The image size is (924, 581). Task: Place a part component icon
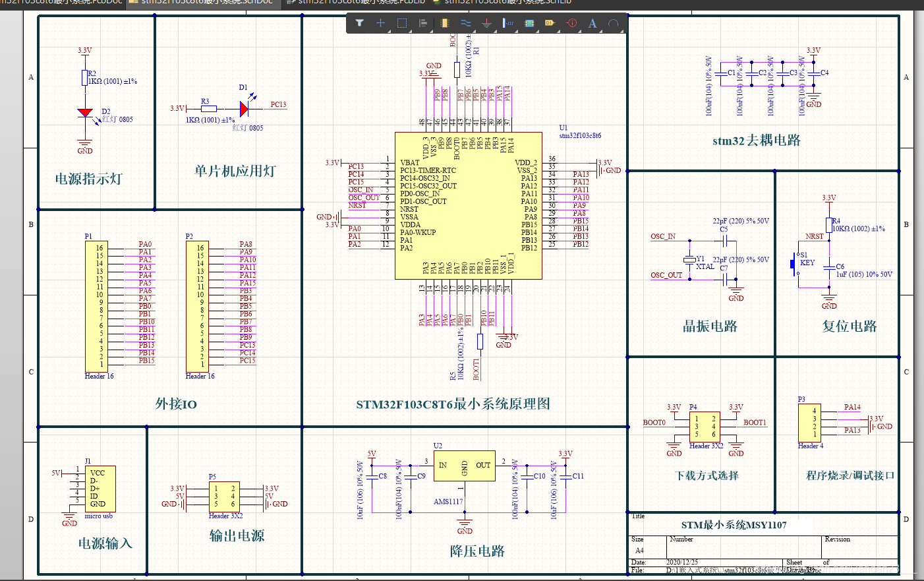[x=444, y=23]
